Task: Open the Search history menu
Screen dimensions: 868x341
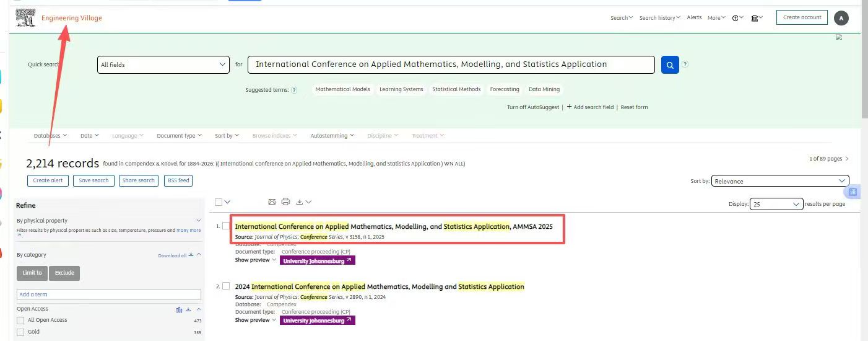Action: [x=659, y=18]
